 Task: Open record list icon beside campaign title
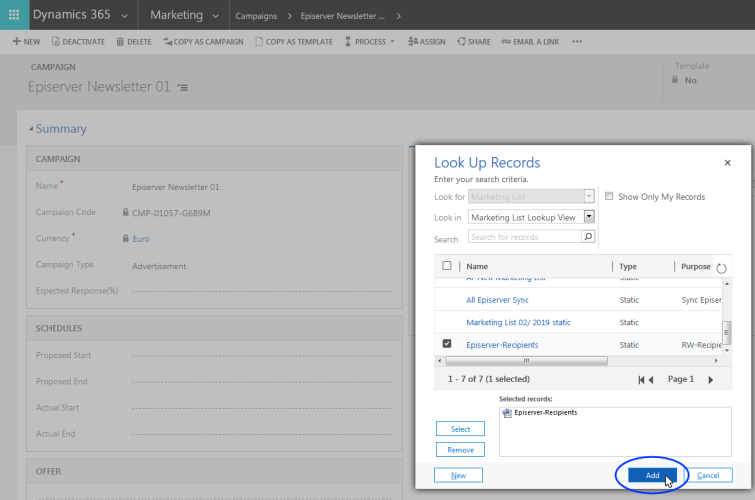(182, 88)
